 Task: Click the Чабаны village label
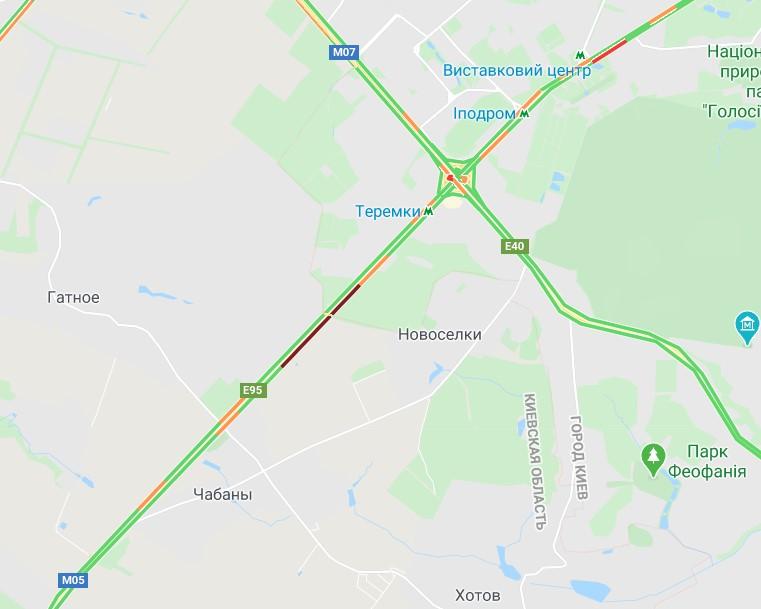point(223,494)
